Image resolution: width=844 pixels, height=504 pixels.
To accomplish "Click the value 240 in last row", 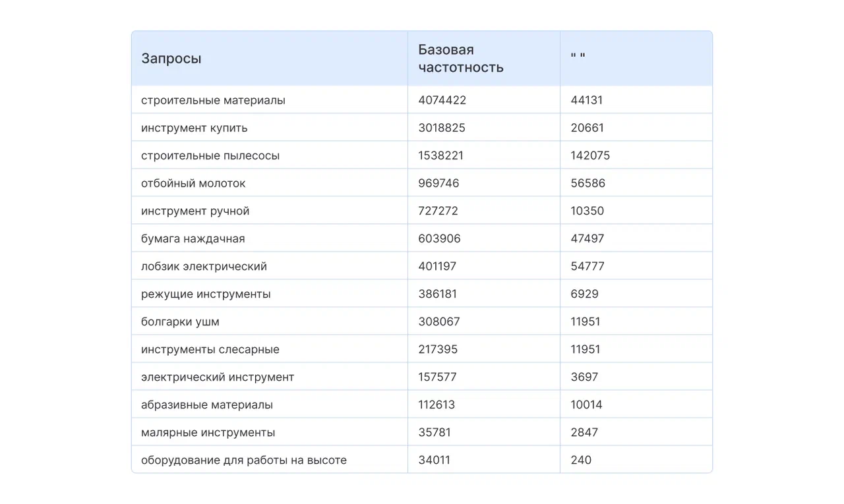I will click(581, 460).
